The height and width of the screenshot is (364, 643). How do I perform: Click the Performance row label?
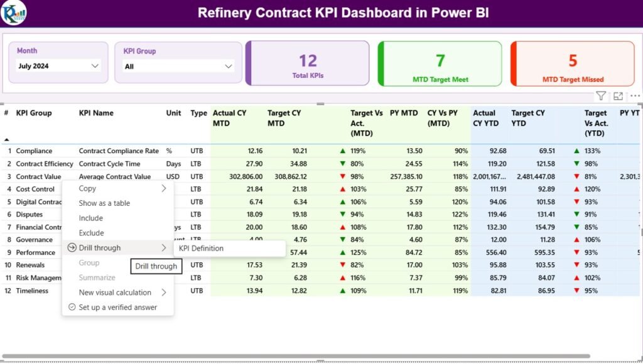[x=35, y=252]
